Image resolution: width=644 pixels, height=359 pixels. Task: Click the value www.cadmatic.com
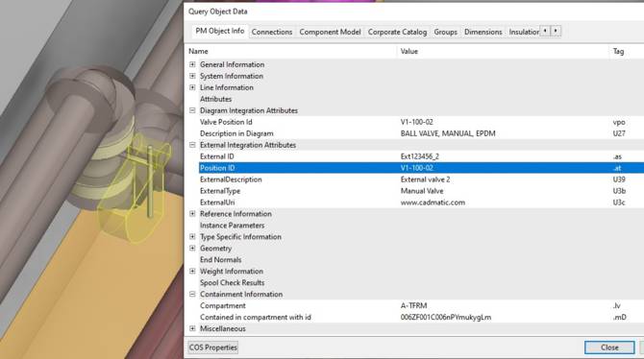433,203
